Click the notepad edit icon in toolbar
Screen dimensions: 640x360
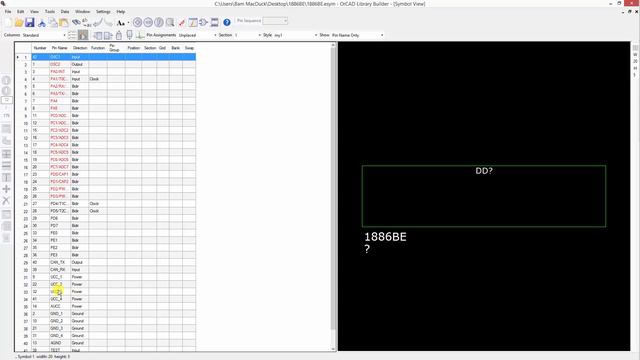click(193, 22)
